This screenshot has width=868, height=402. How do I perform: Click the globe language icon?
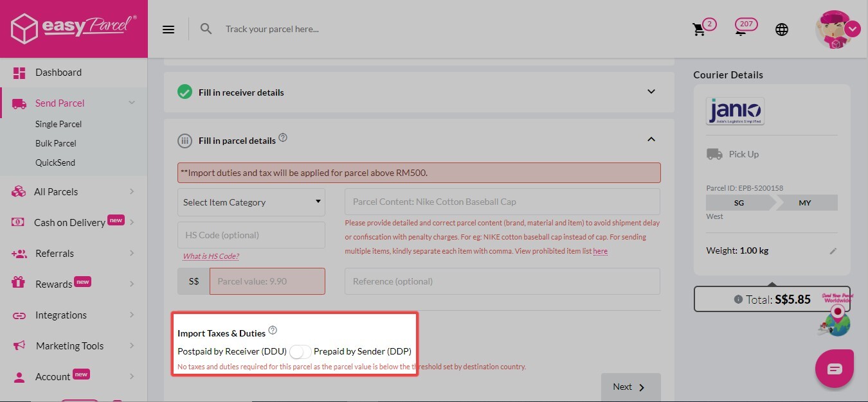pos(782,30)
